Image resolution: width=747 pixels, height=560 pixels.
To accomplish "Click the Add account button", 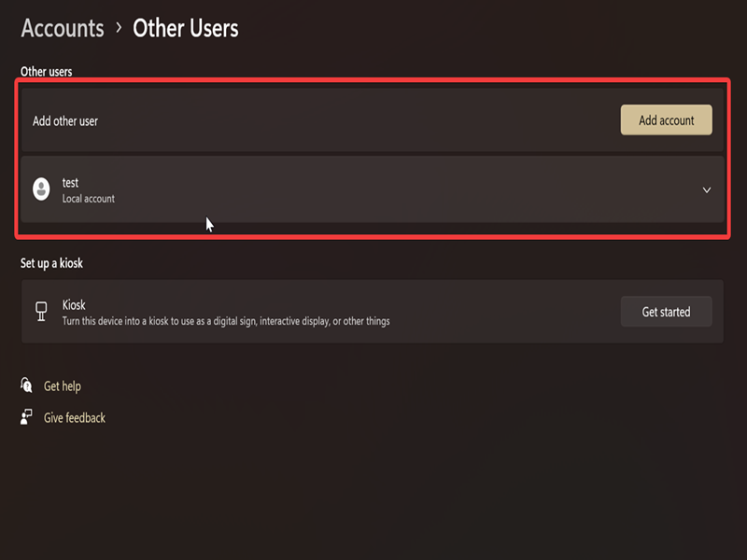I will tap(666, 120).
